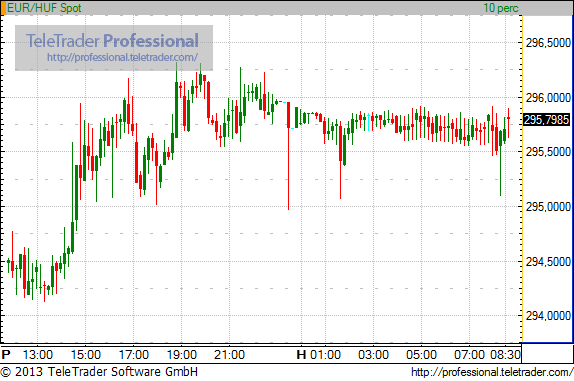This screenshot has width=574, height=381.
Task: Select the current price 295,7985 tag
Action: [x=547, y=120]
